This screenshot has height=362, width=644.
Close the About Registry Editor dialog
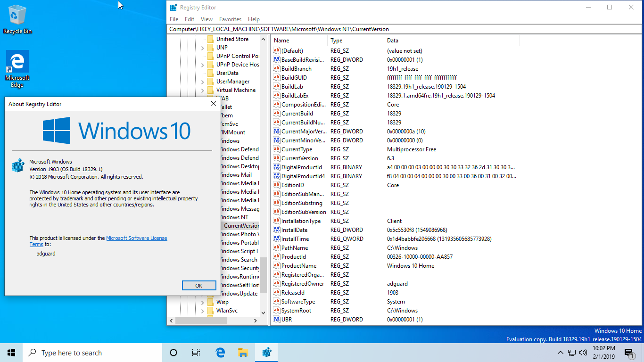pos(213,104)
